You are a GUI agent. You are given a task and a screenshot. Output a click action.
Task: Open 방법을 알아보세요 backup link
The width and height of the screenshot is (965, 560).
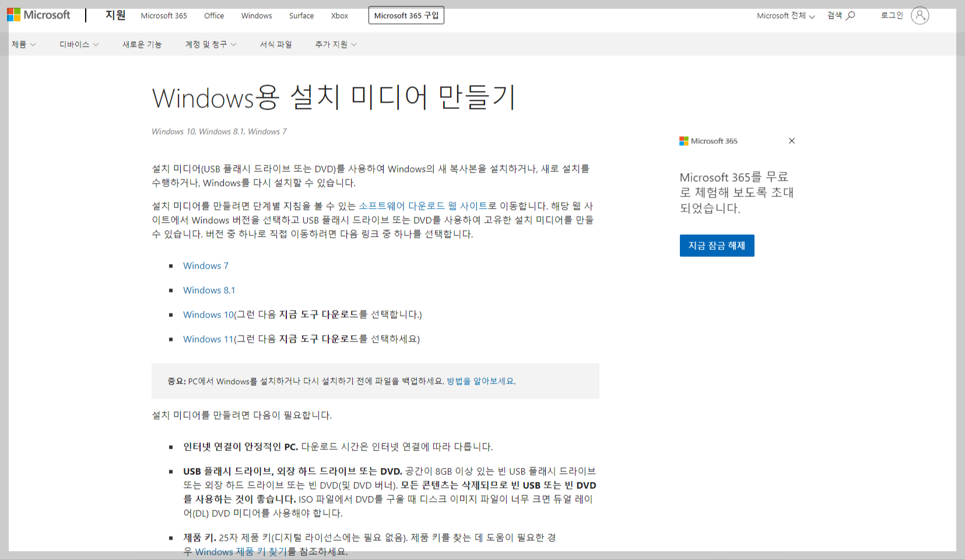point(480,381)
